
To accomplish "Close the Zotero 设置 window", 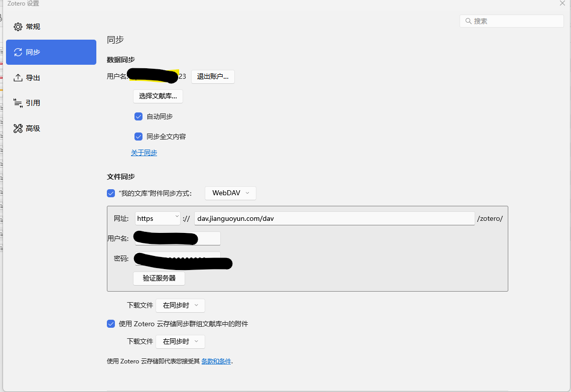I will pyautogui.click(x=562, y=3).
